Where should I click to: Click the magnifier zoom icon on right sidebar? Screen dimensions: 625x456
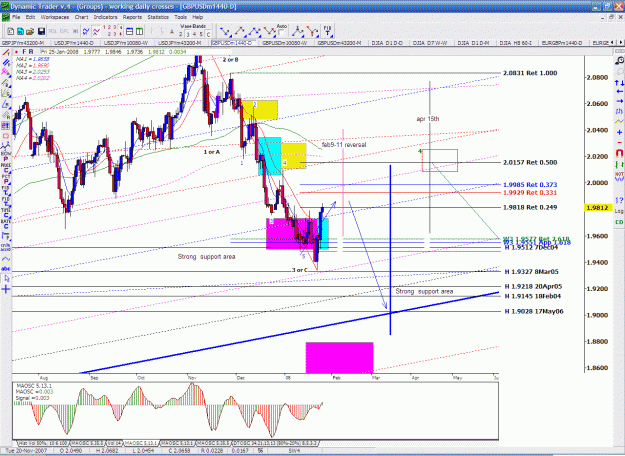619,61
